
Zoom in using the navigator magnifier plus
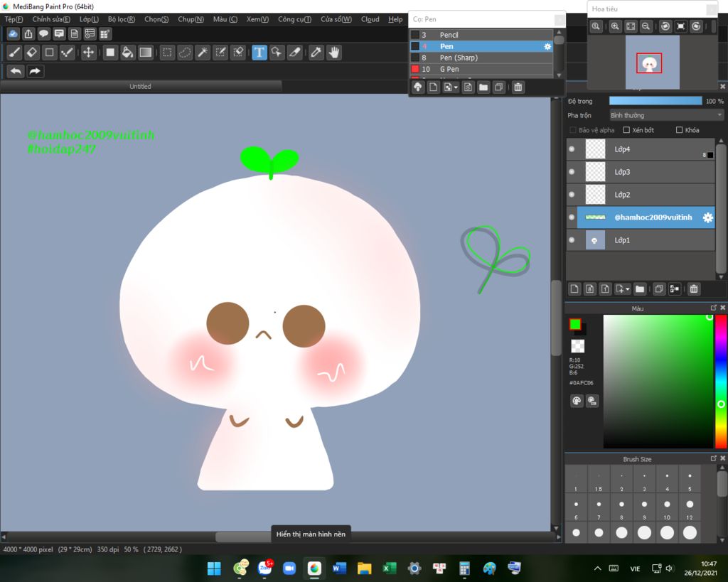pyautogui.click(x=615, y=26)
